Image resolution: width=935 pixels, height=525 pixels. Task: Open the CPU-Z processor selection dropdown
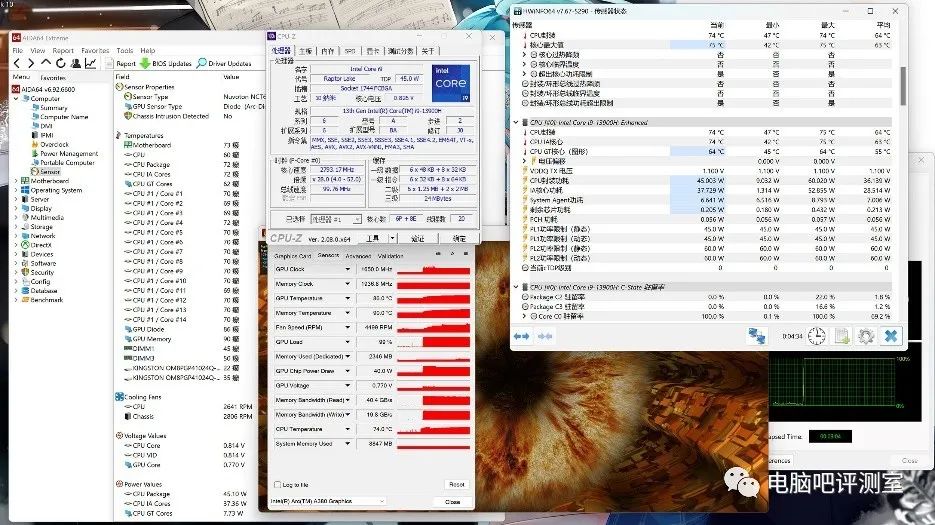click(x=336, y=219)
